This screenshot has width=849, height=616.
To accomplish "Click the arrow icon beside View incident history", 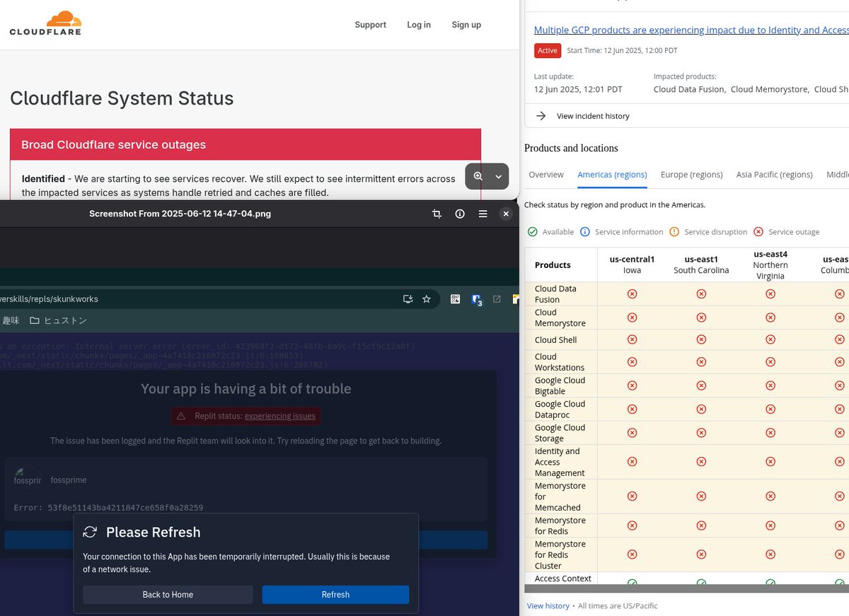I will pyautogui.click(x=541, y=116).
